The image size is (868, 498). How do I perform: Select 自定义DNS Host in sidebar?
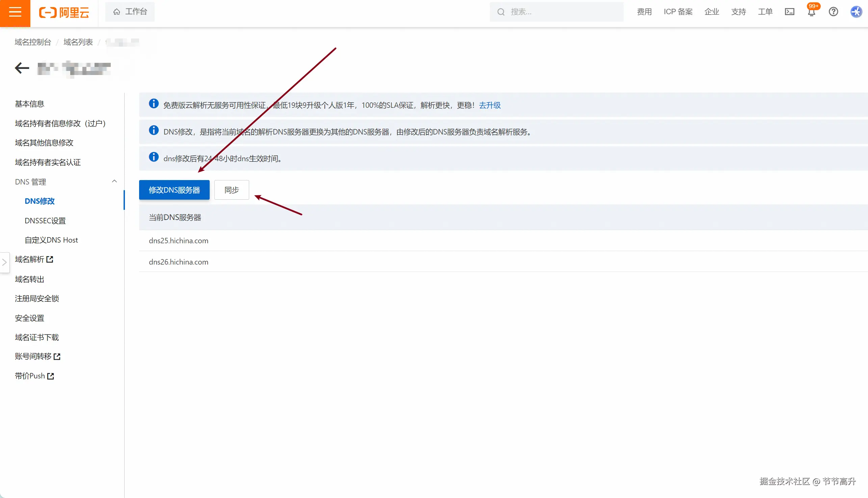point(51,240)
